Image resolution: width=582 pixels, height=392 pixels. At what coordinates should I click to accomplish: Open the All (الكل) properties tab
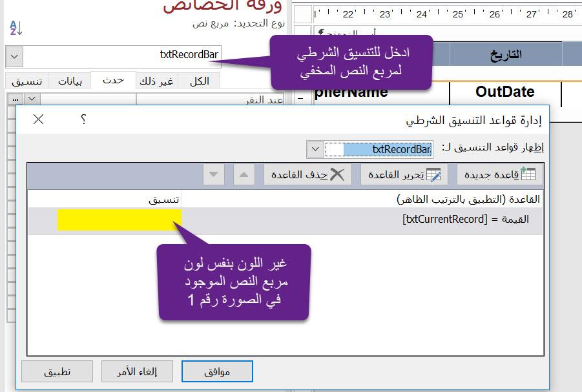click(x=198, y=81)
